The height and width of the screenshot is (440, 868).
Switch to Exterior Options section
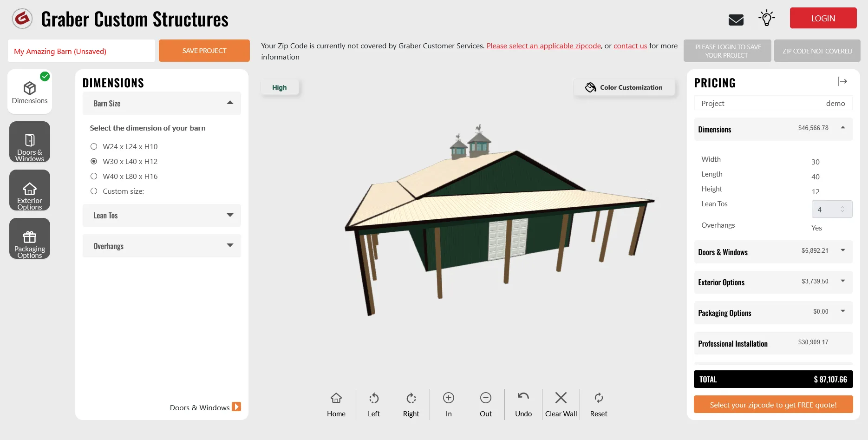tap(30, 190)
